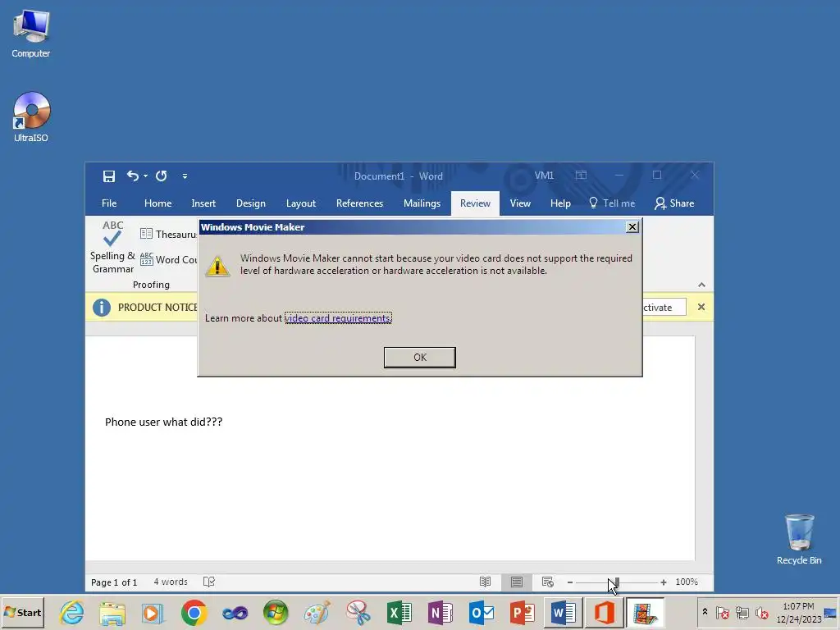Click the Undo arrow in Word
Image resolution: width=840 pixels, height=630 pixels.
click(132, 176)
